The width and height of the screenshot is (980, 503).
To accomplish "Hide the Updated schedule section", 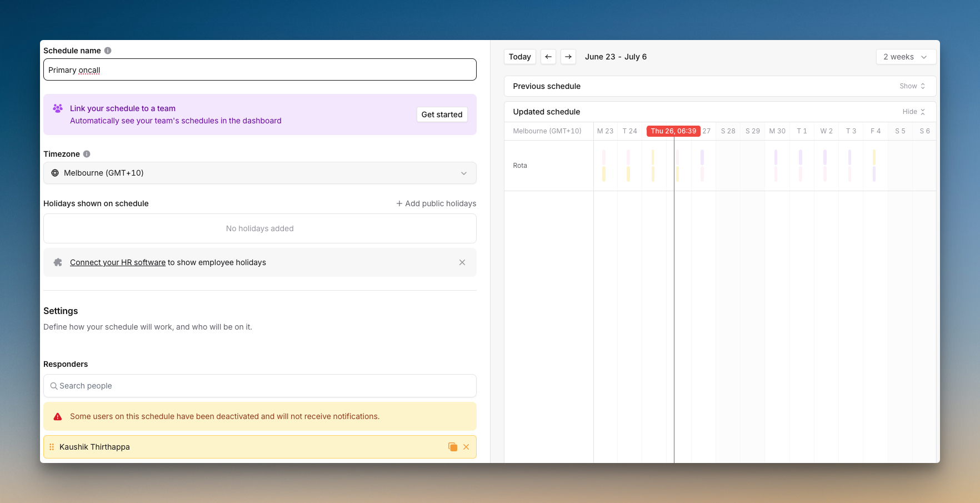I will coord(913,112).
